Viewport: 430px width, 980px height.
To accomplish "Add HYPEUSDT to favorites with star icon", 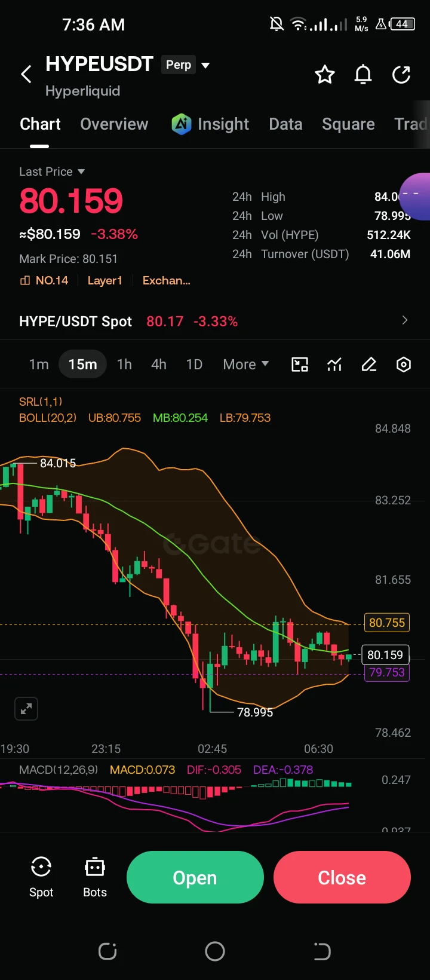I will (x=325, y=75).
